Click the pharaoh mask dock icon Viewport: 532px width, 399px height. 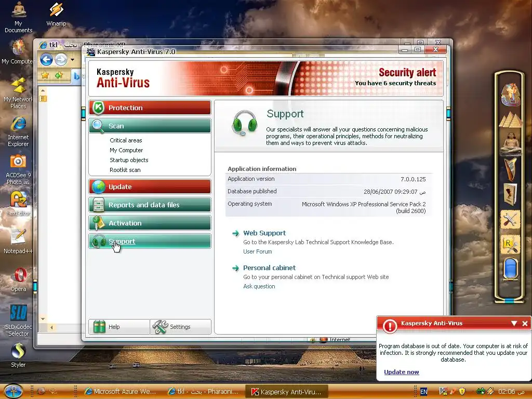pos(511,95)
